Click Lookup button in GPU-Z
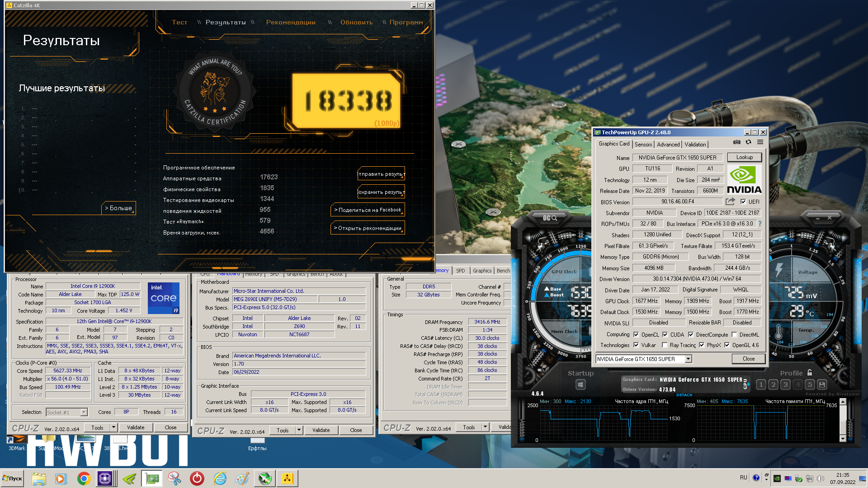The width and height of the screenshot is (868, 488). click(x=745, y=157)
